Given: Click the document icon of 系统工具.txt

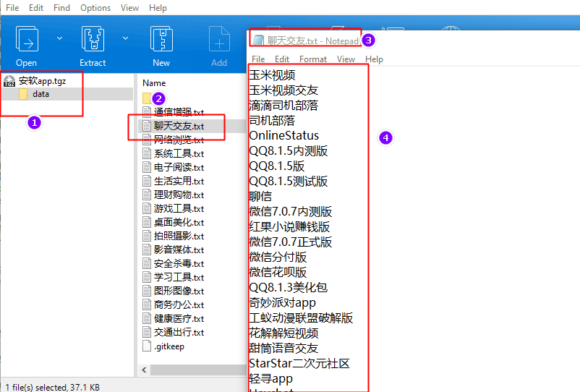Looking at the screenshot, I should [147, 153].
